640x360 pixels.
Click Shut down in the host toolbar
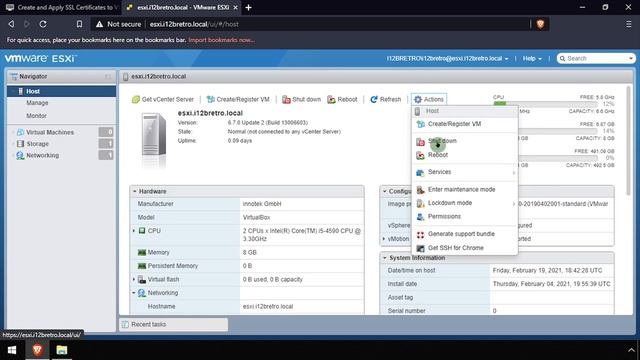(302, 99)
